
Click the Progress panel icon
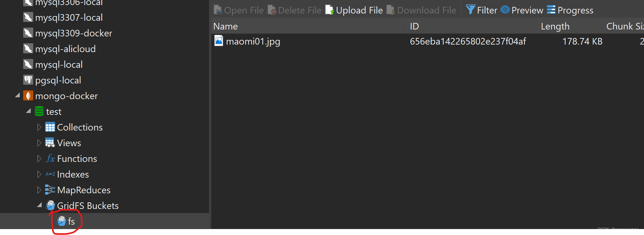(551, 10)
